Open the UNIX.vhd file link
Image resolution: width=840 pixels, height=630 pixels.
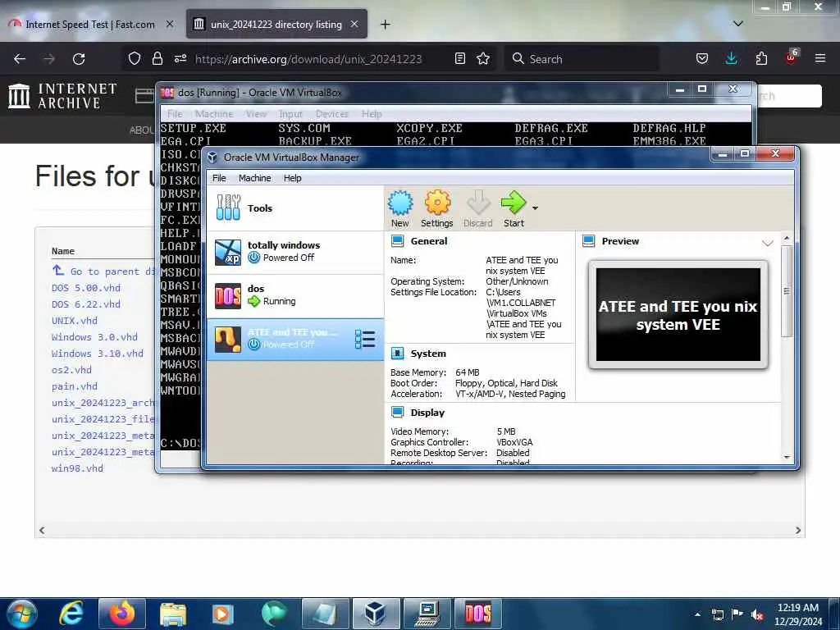[x=75, y=321]
